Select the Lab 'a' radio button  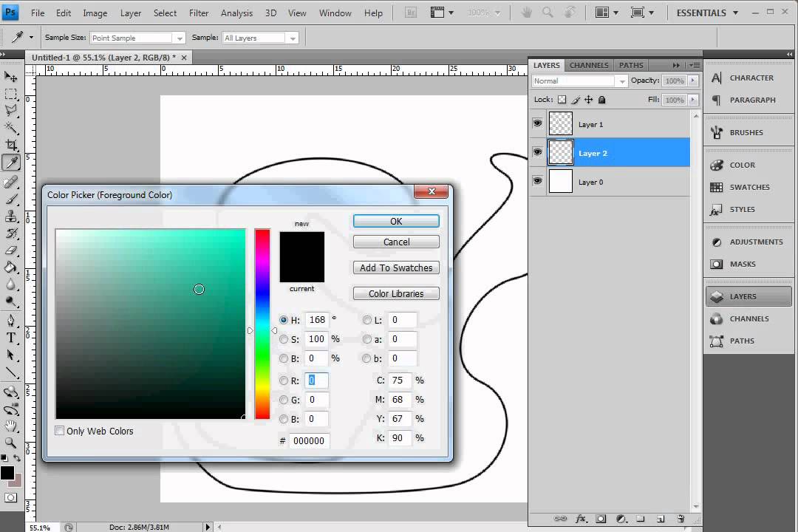tap(367, 340)
